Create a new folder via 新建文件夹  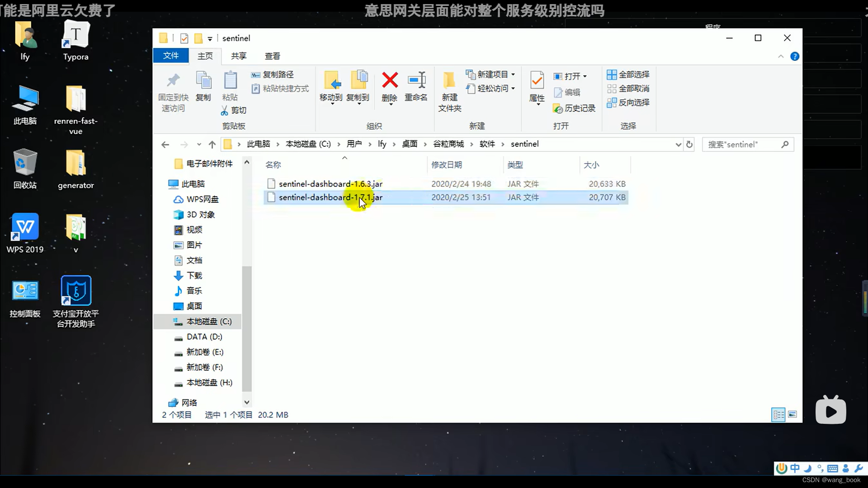449,90
